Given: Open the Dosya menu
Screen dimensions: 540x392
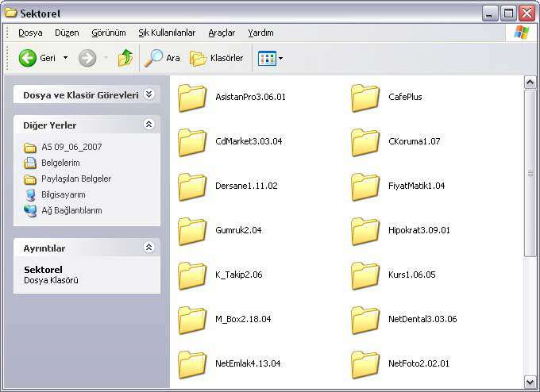Looking at the screenshot, I should coord(30,33).
